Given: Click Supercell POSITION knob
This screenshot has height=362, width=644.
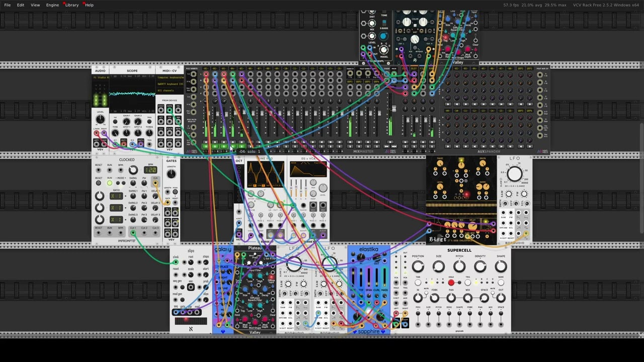Looking at the screenshot, I should point(418,266).
